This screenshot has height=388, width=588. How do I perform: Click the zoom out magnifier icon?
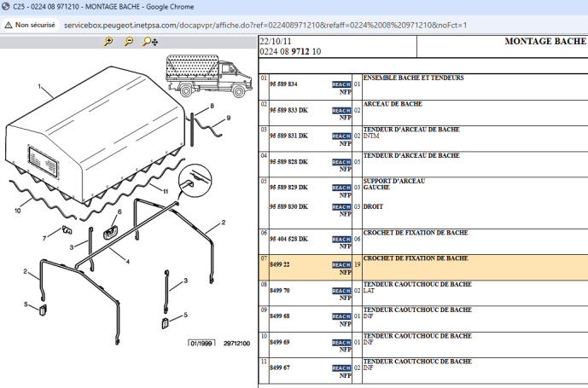(x=128, y=40)
